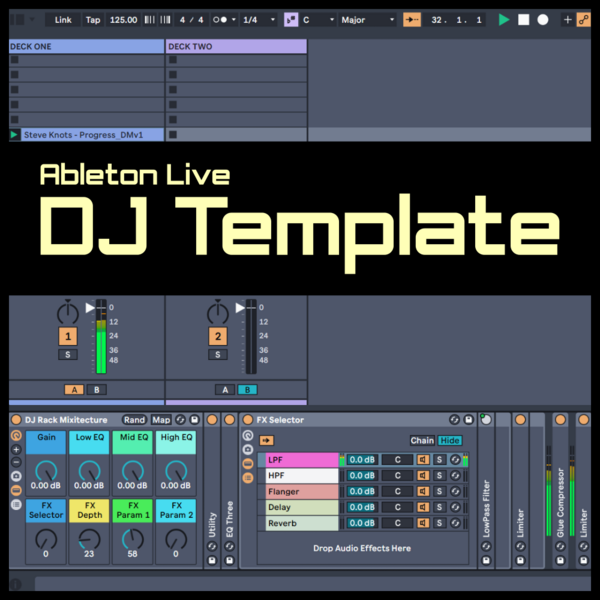600x600 pixels.
Task: Toggle the automation link icon top right
Action: (584, 20)
